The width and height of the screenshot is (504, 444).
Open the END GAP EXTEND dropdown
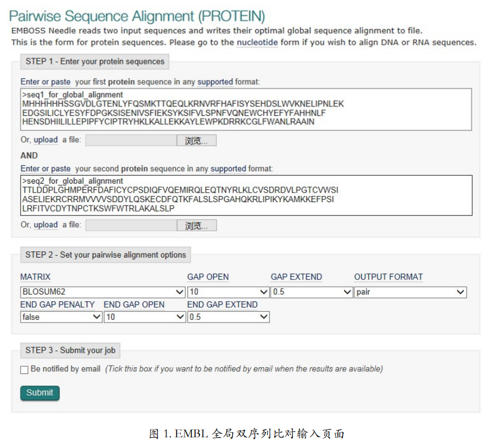point(228,317)
